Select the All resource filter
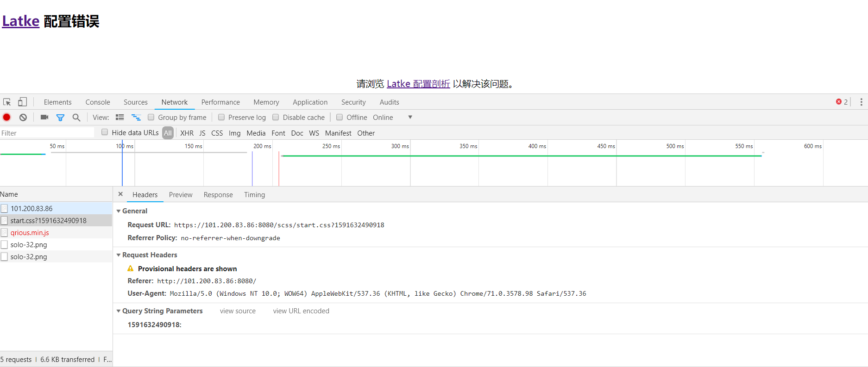The image size is (868, 367). tap(168, 133)
